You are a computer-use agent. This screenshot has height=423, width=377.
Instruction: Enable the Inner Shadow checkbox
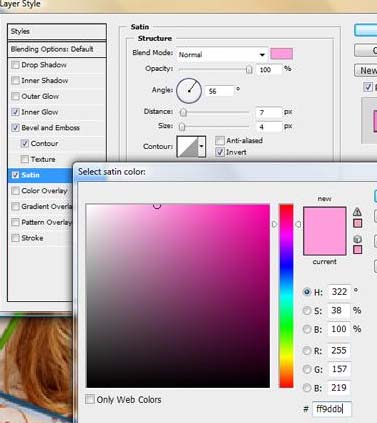[x=15, y=80]
